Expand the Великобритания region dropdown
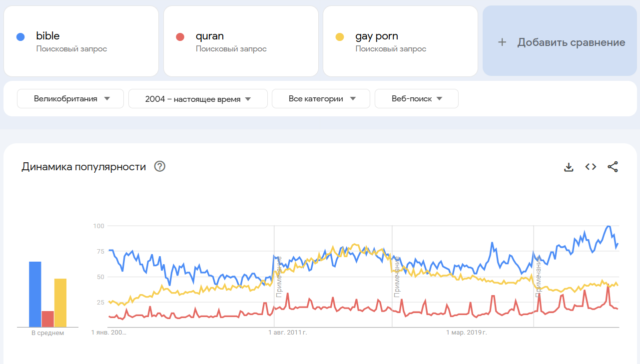The image size is (640, 364). pyautogui.click(x=70, y=99)
